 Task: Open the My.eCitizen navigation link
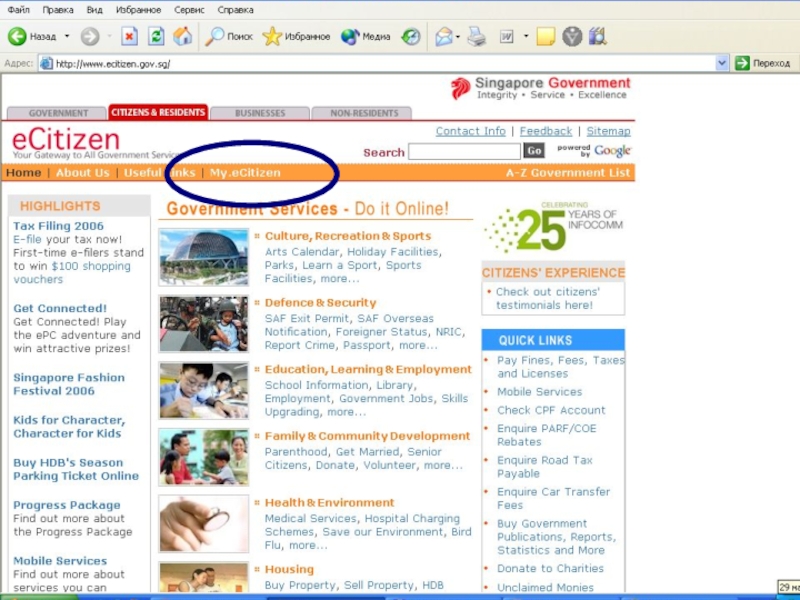pyautogui.click(x=245, y=172)
